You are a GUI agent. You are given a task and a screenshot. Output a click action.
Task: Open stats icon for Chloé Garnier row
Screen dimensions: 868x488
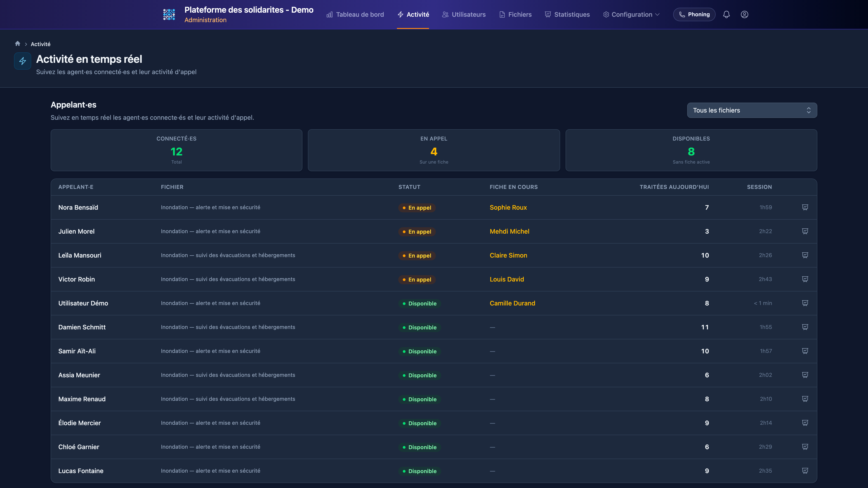(x=805, y=447)
